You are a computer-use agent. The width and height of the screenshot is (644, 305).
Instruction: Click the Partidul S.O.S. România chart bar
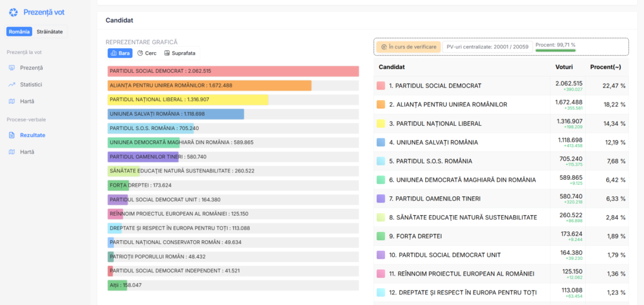tap(151, 128)
